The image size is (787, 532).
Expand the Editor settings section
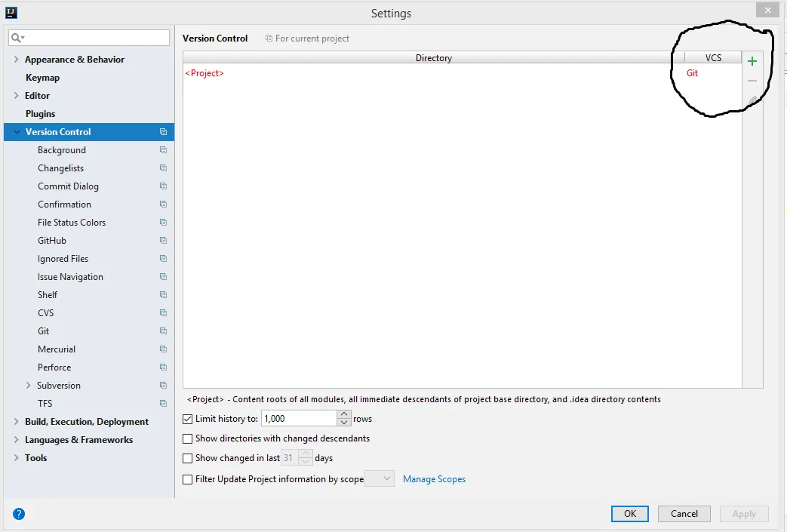click(16, 95)
